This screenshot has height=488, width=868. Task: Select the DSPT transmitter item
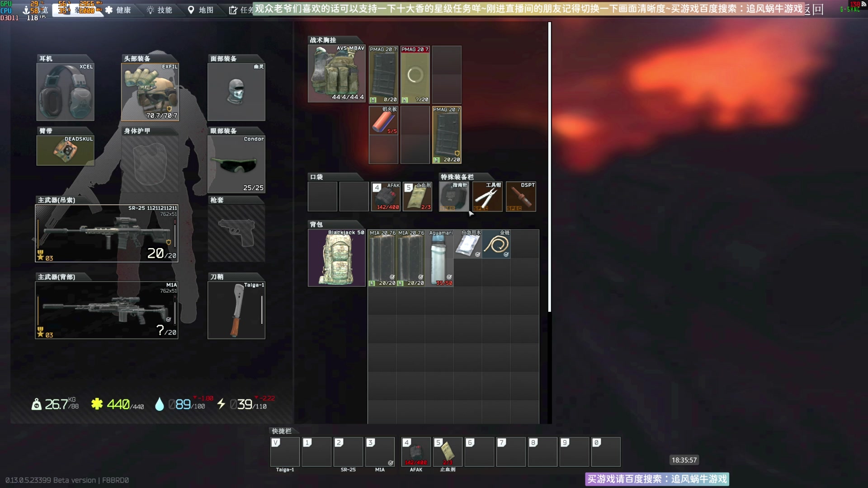521,197
